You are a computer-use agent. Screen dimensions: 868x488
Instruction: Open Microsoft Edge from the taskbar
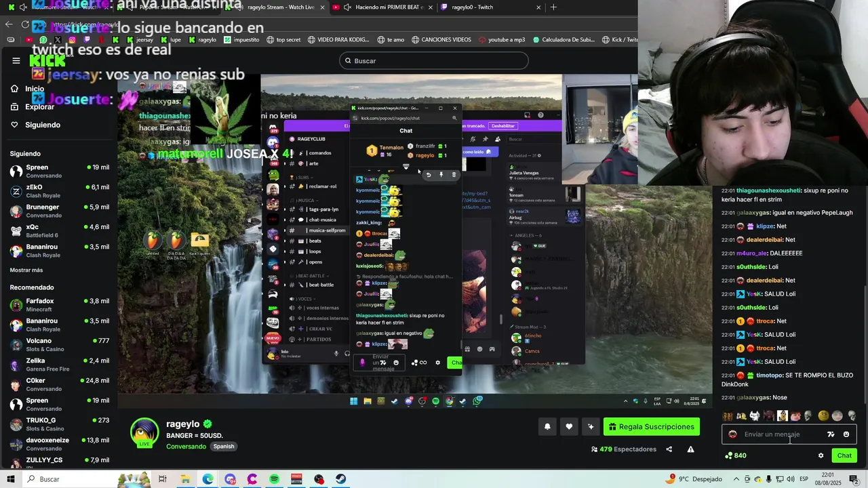tap(208, 479)
